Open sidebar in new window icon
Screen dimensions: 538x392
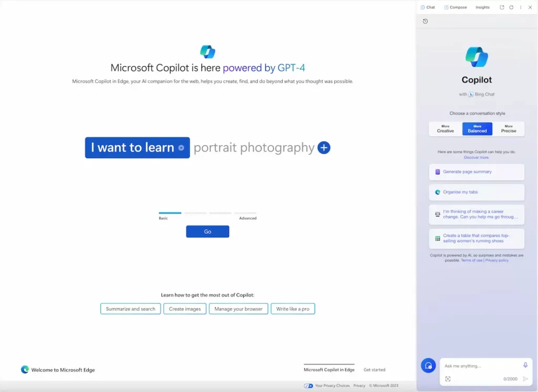(x=502, y=7)
